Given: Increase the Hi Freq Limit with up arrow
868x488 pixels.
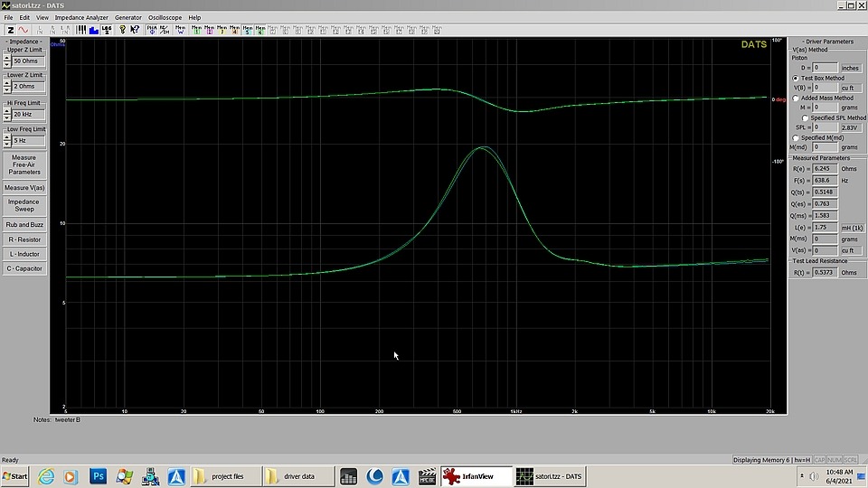Looking at the screenshot, I should (6, 110).
